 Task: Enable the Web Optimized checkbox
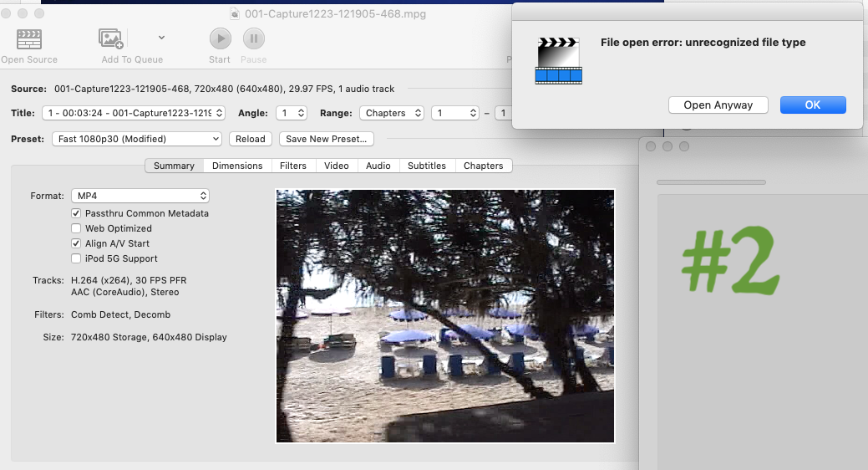point(77,228)
